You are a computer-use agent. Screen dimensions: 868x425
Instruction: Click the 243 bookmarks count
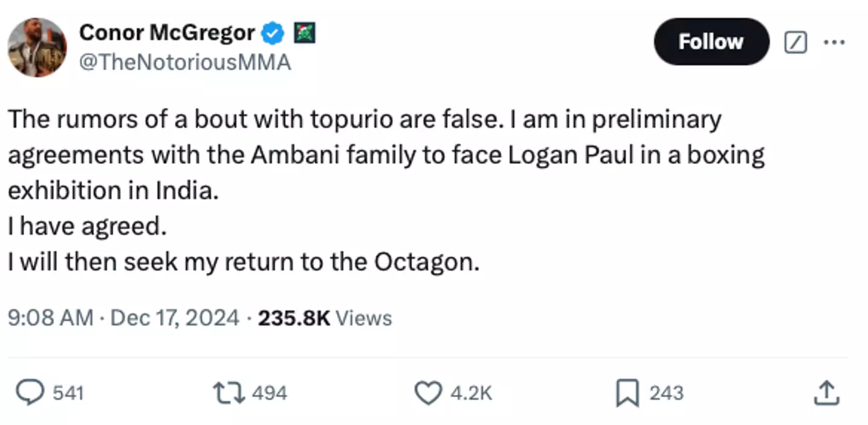coord(666,394)
